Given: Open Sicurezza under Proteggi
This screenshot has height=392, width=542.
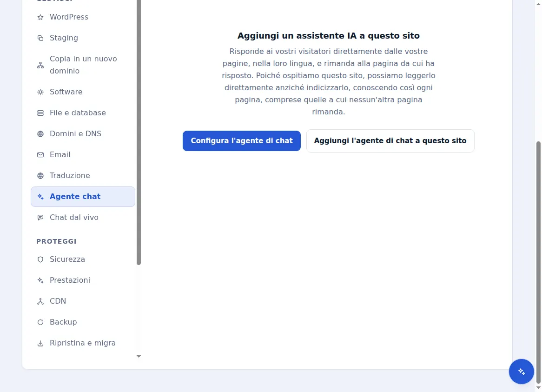Looking at the screenshot, I should (83, 259).
